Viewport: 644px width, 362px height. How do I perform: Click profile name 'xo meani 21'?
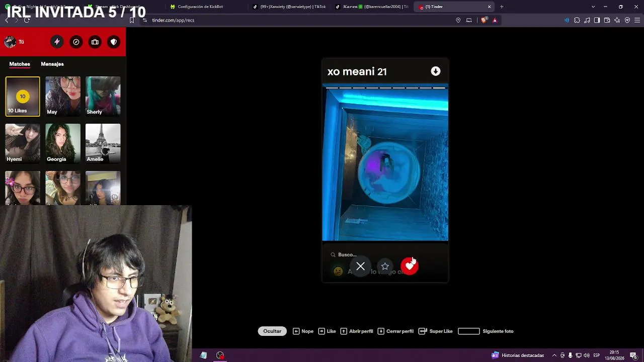click(357, 71)
